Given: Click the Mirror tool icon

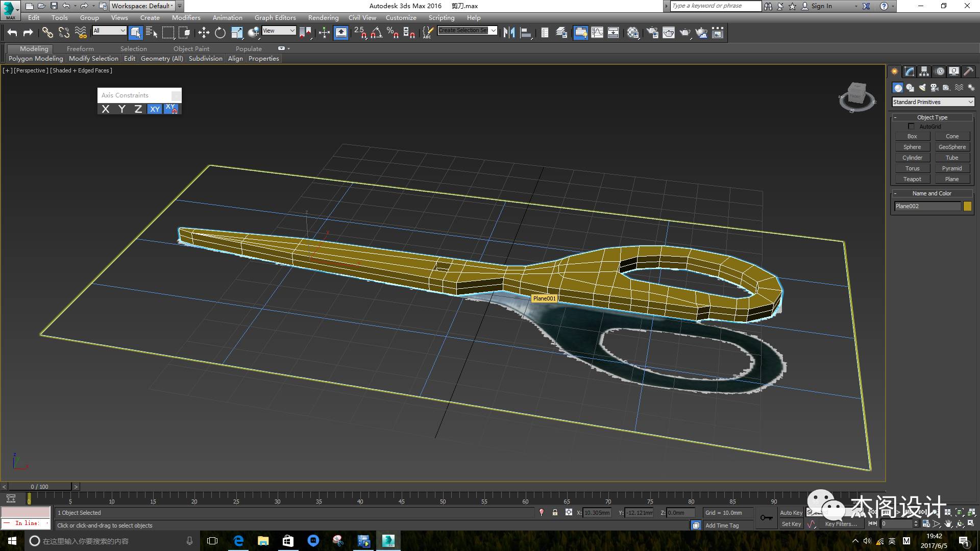Looking at the screenshot, I should [509, 33].
